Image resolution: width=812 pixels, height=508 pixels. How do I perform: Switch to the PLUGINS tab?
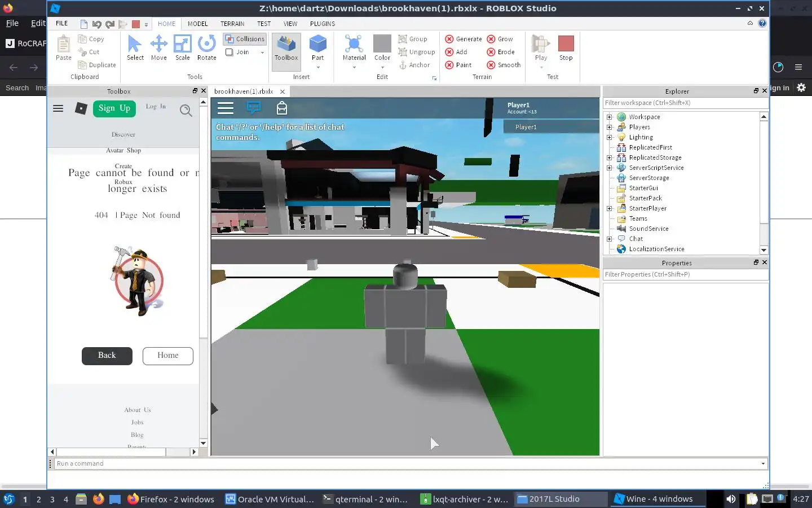pos(323,24)
